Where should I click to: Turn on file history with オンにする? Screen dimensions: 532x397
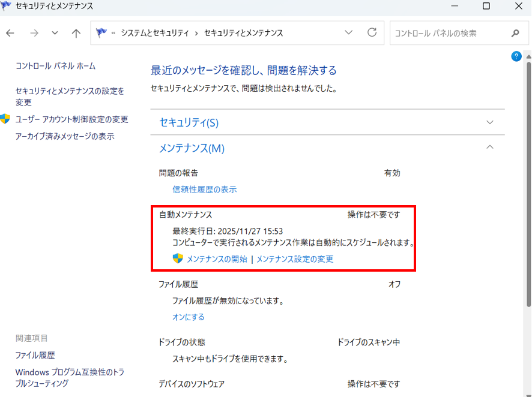[x=189, y=317]
